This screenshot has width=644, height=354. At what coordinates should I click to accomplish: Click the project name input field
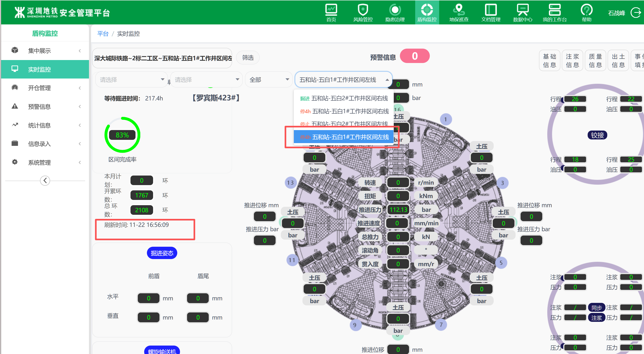(162, 58)
